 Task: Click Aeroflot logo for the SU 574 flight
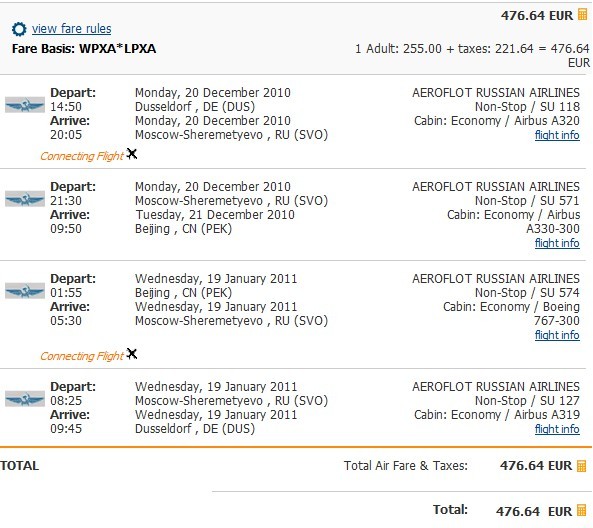click(25, 291)
